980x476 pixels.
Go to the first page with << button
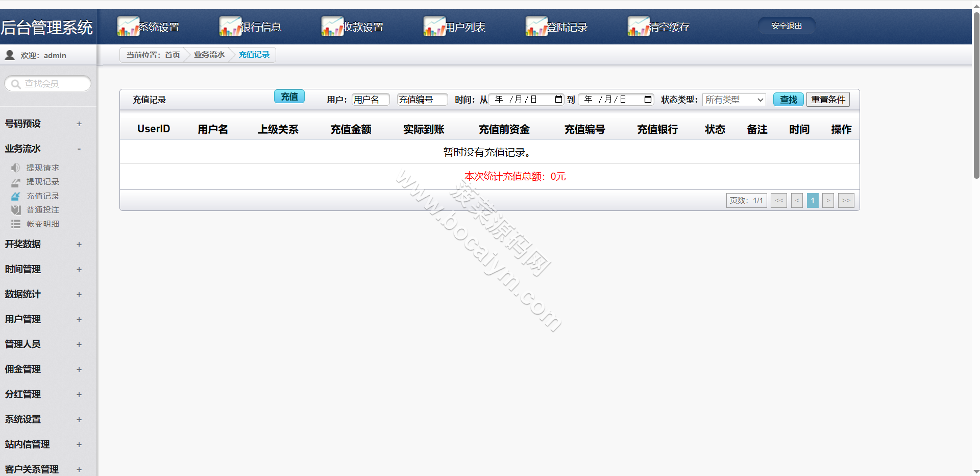click(779, 201)
